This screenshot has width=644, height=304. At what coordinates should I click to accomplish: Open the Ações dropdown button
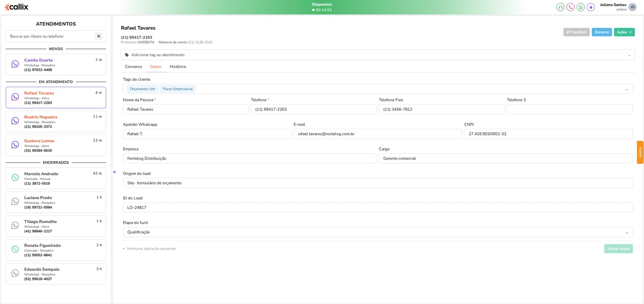click(624, 32)
